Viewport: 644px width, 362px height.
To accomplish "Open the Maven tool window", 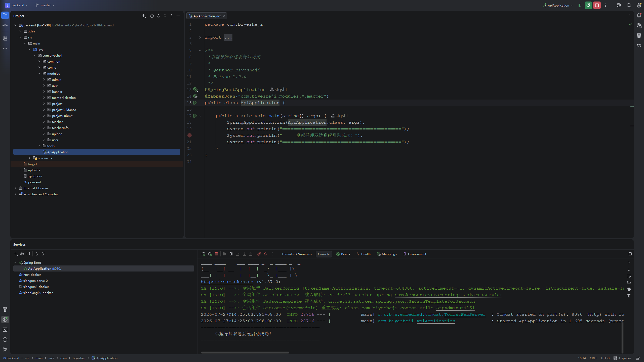I will [639, 46].
